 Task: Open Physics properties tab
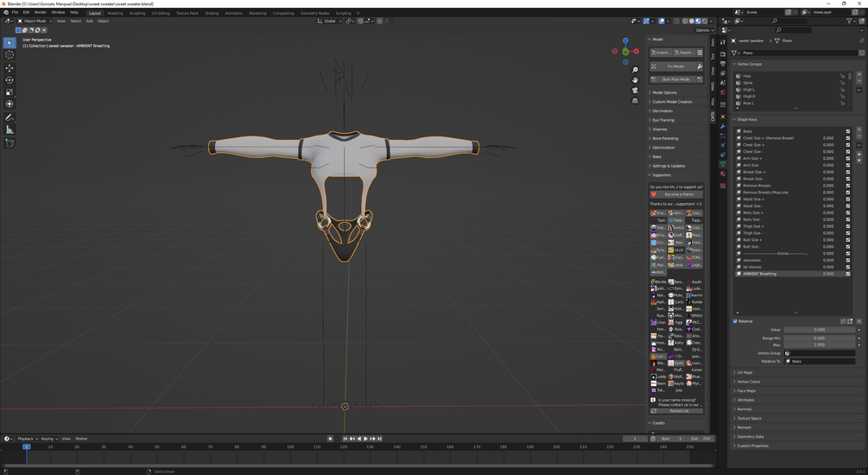coord(722,145)
